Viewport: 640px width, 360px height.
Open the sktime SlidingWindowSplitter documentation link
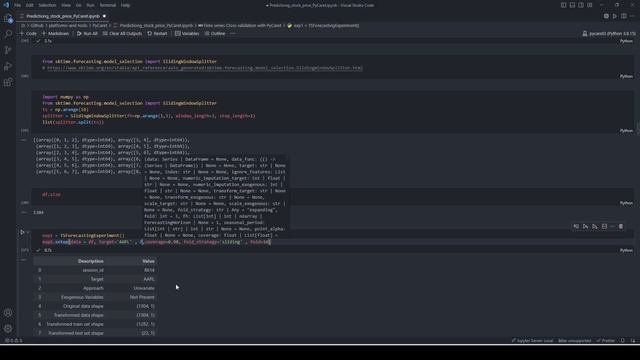pyautogui.click(x=205, y=68)
